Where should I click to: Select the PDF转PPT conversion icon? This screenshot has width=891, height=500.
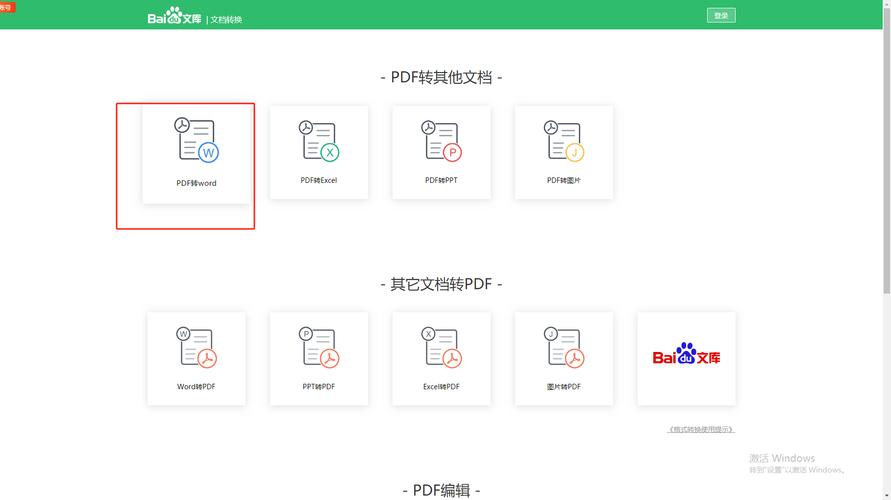point(441,141)
